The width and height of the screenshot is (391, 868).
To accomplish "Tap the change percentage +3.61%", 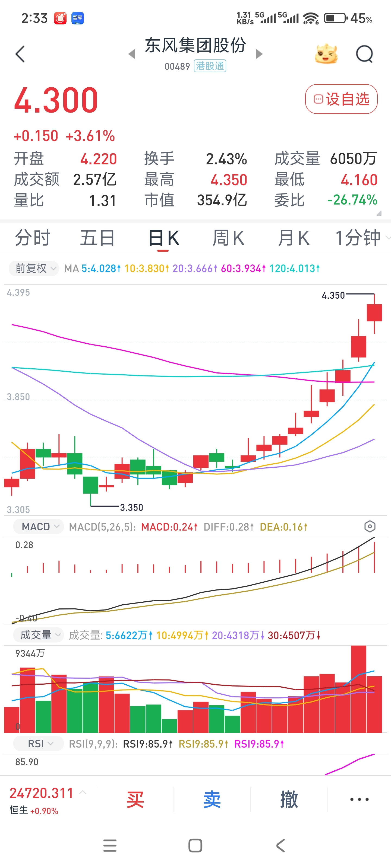I will (90, 136).
